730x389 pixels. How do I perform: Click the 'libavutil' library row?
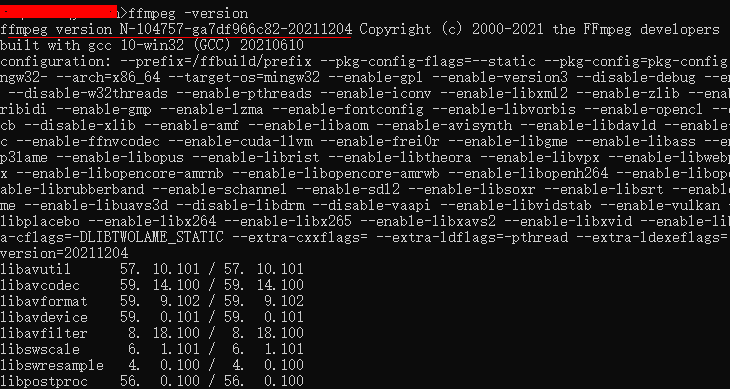point(152,269)
